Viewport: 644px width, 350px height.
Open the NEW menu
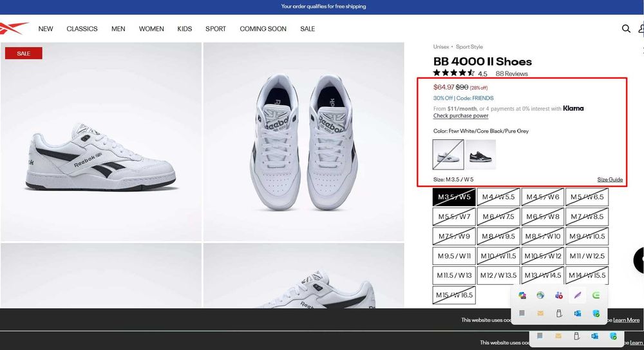point(46,29)
